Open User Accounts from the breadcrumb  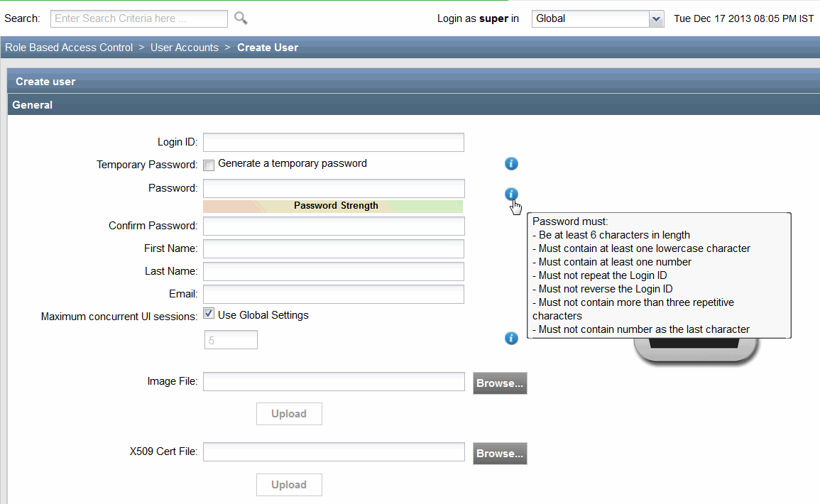coord(184,47)
